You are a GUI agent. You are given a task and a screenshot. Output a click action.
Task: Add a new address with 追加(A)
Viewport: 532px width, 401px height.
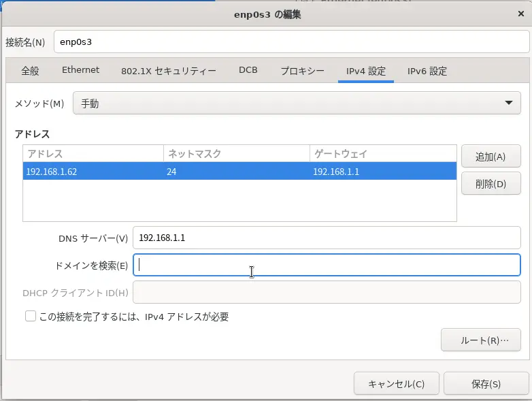491,156
